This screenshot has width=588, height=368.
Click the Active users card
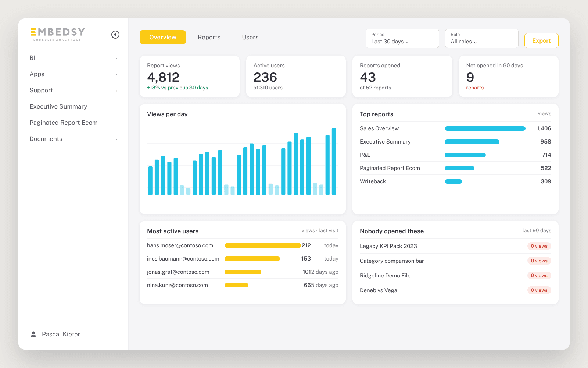(296, 77)
